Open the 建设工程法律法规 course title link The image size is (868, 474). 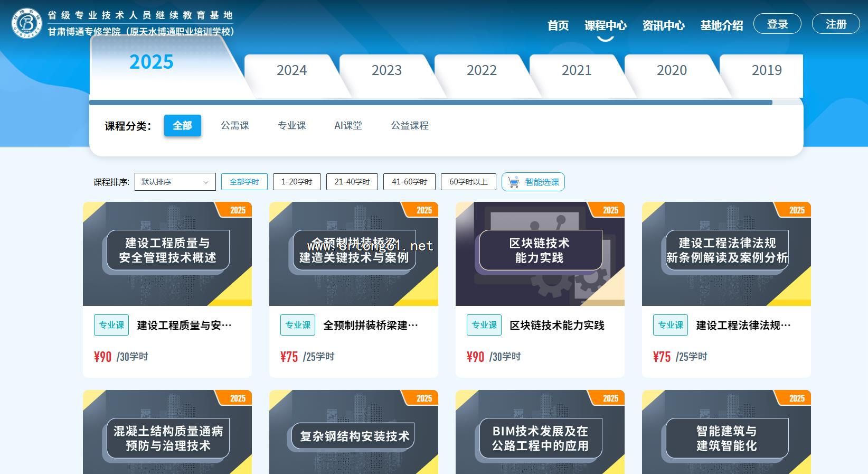[x=743, y=325]
